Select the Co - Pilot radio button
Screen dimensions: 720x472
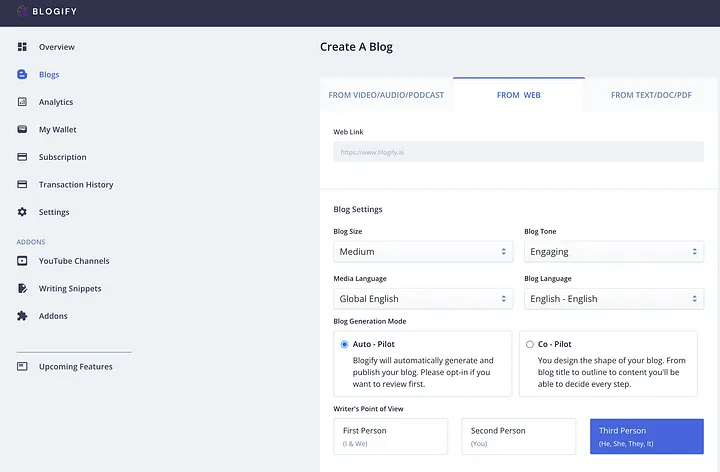pos(530,344)
